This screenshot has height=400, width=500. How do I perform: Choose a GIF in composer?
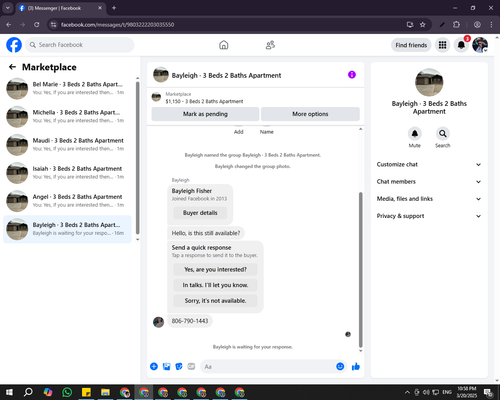click(x=191, y=367)
